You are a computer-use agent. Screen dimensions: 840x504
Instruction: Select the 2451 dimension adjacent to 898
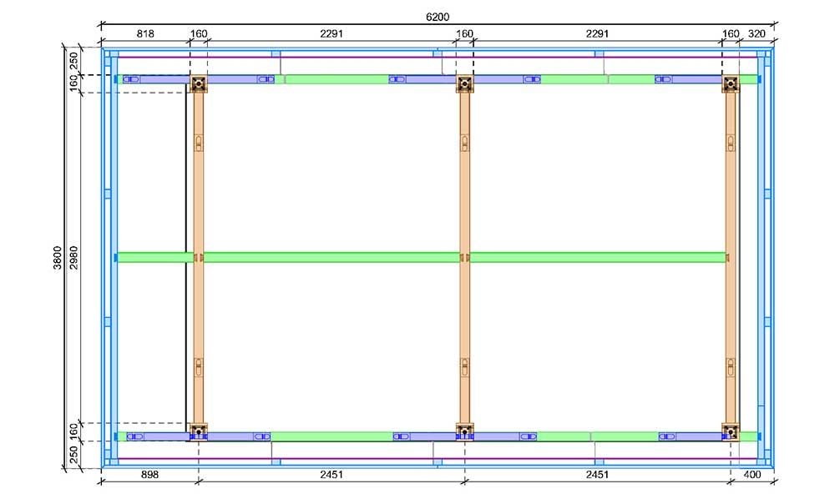331,475
